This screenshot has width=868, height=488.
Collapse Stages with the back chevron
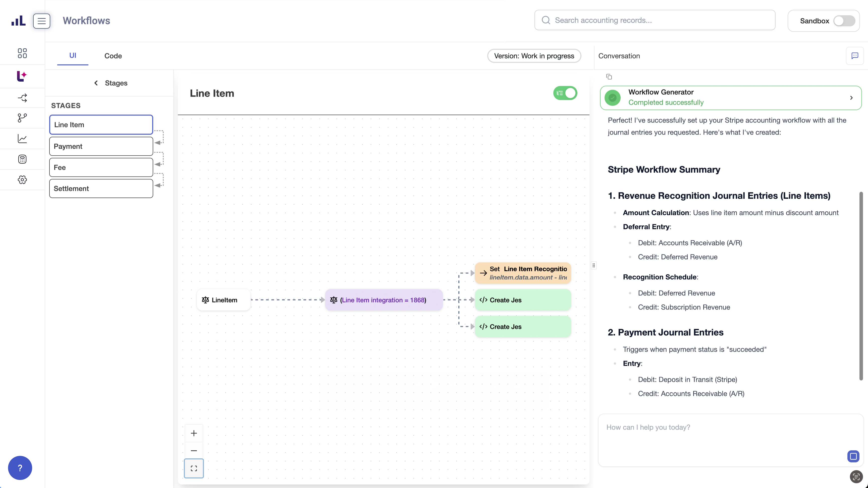(x=96, y=83)
